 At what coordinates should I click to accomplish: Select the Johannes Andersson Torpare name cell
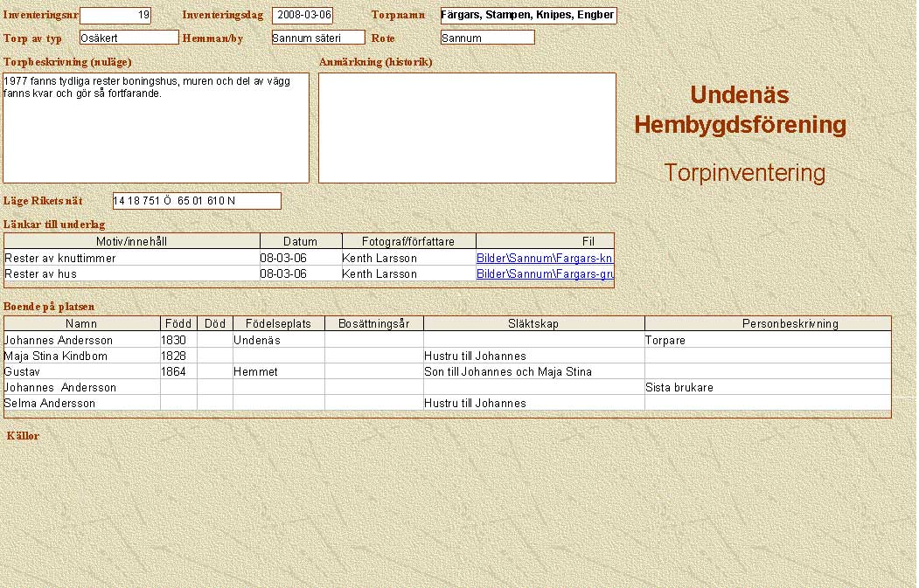click(x=81, y=341)
